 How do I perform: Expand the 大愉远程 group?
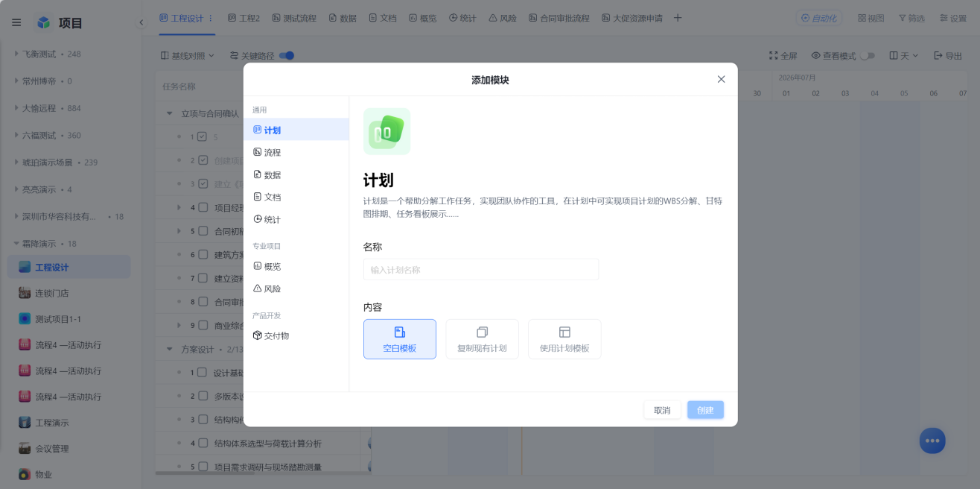16,108
